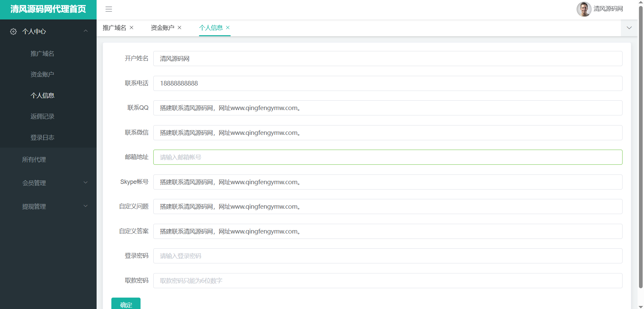Expand the 会员管理 submenu
The width and height of the screenshot is (644, 309).
coord(86,183)
